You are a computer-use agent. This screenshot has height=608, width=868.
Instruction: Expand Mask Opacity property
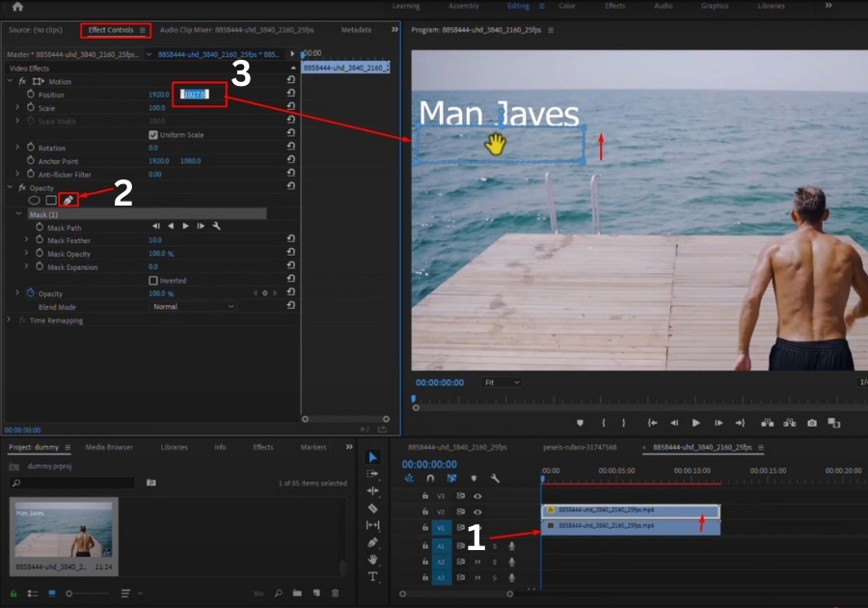click(26, 253)
